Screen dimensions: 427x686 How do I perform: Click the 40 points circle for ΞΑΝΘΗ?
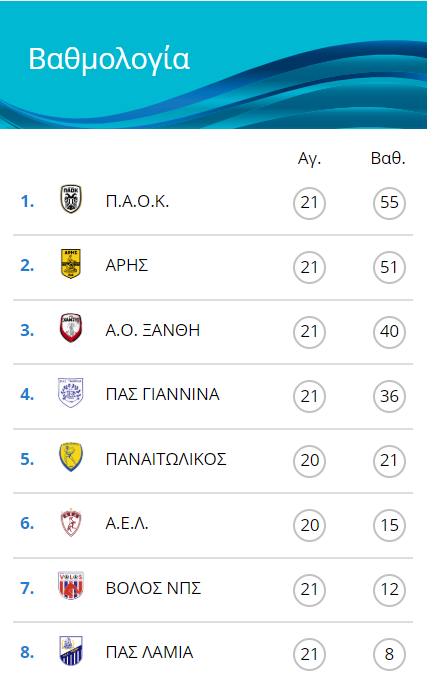[x=389, y=332]
